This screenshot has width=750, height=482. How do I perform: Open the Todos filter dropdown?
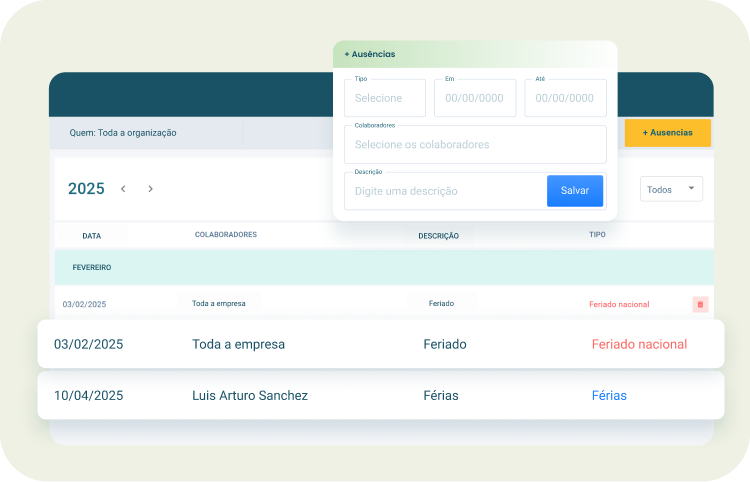pos(671,189)
